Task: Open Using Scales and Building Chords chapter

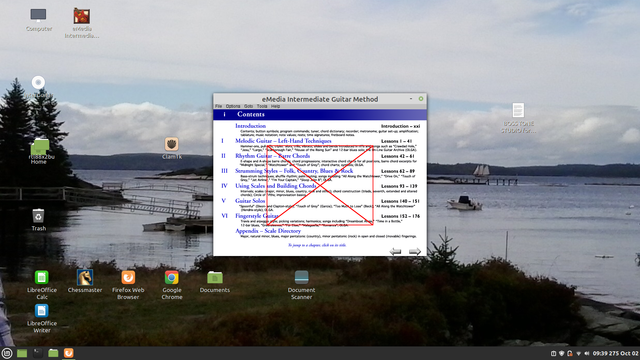Action: (x=276, y=186)
